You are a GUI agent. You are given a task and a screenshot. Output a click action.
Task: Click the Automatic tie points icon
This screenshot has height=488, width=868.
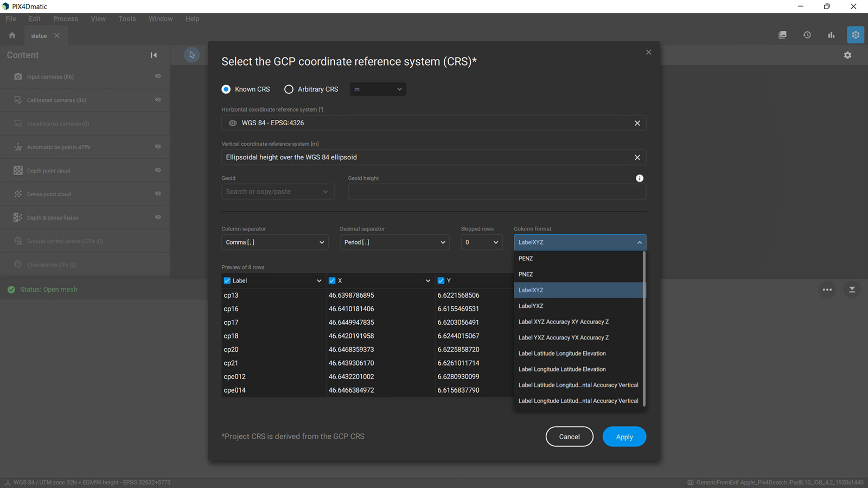tap(18, 147)
